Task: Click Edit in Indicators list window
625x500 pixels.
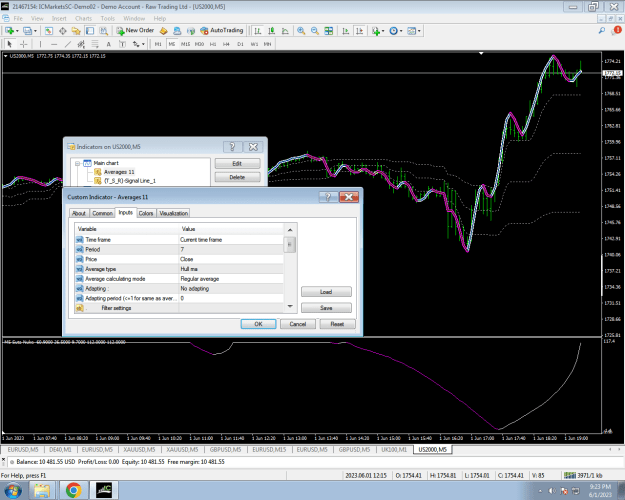Action: pos(237,163)
